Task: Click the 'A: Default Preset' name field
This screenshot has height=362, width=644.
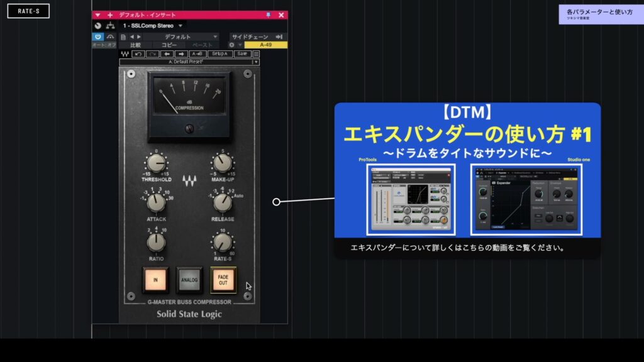Action: [186, 62]
